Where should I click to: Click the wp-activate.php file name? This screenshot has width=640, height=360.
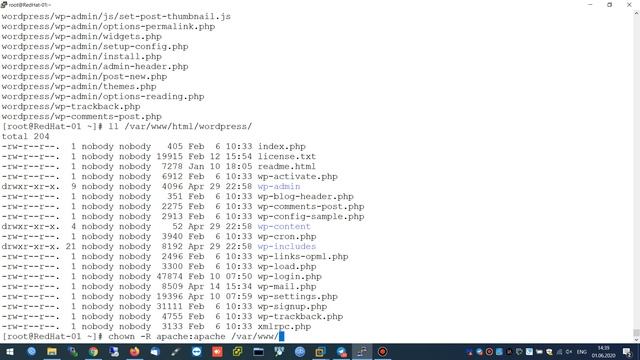coord(298,176)
